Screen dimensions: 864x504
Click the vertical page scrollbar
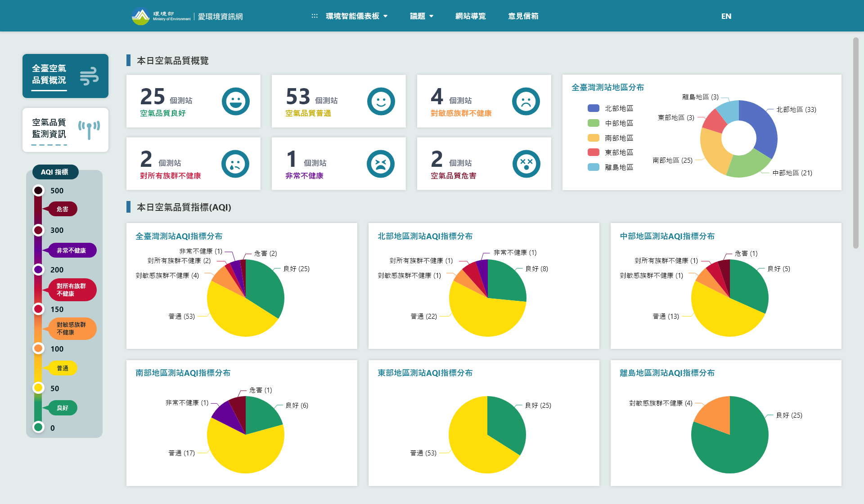[855, 143]
